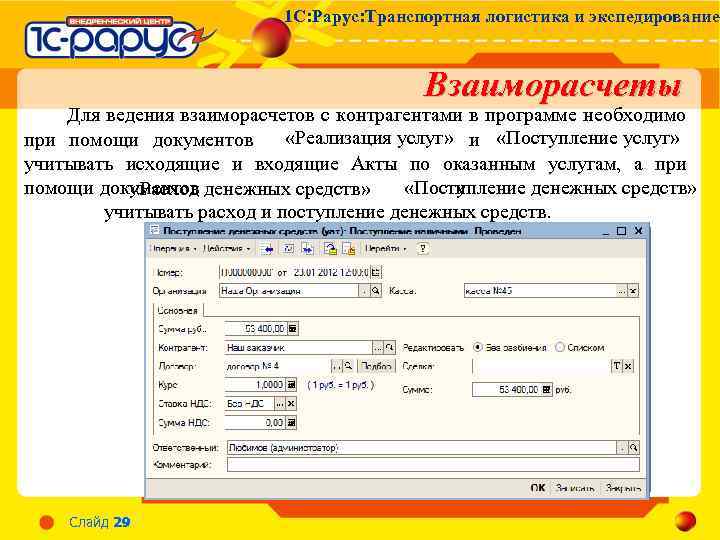Click the ellipsis button of the Организация field
The height and width of the screenshot is (540, 720).
tap(364, 291)
